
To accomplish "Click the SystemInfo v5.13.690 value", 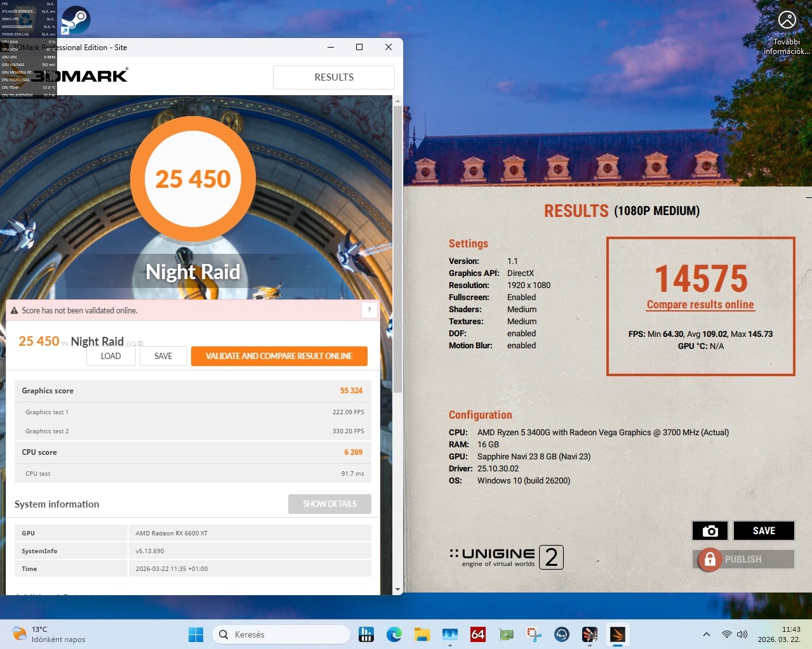I will tap(150, 551).
